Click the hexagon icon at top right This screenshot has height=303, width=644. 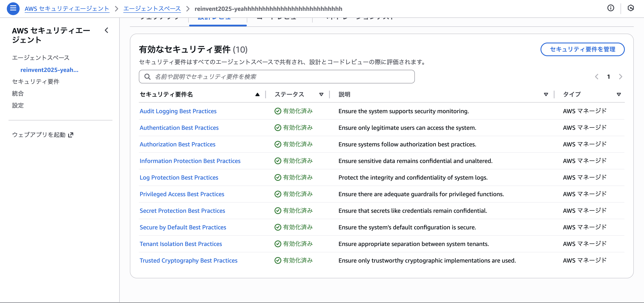(x=631, y=8)
